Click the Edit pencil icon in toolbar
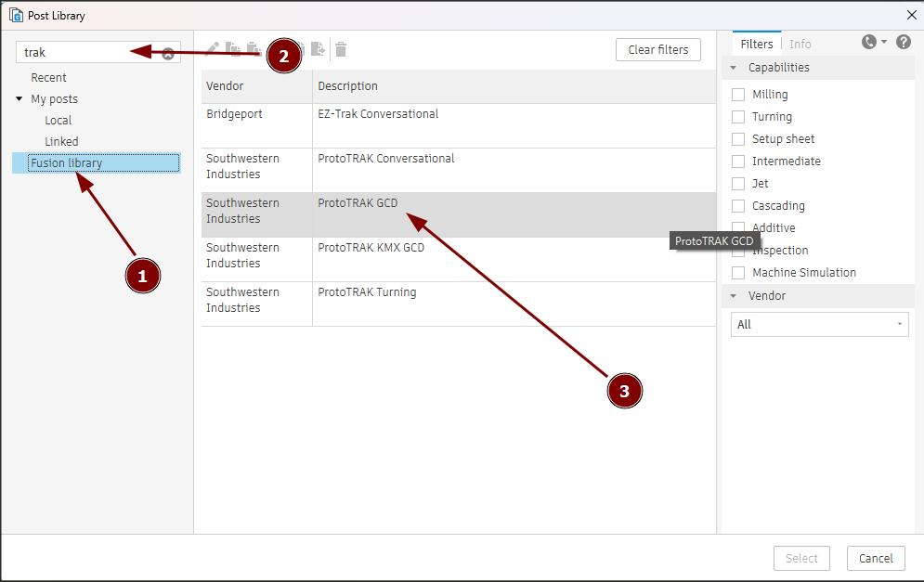Viewport: 924px width, 582px height. (213, 49)
